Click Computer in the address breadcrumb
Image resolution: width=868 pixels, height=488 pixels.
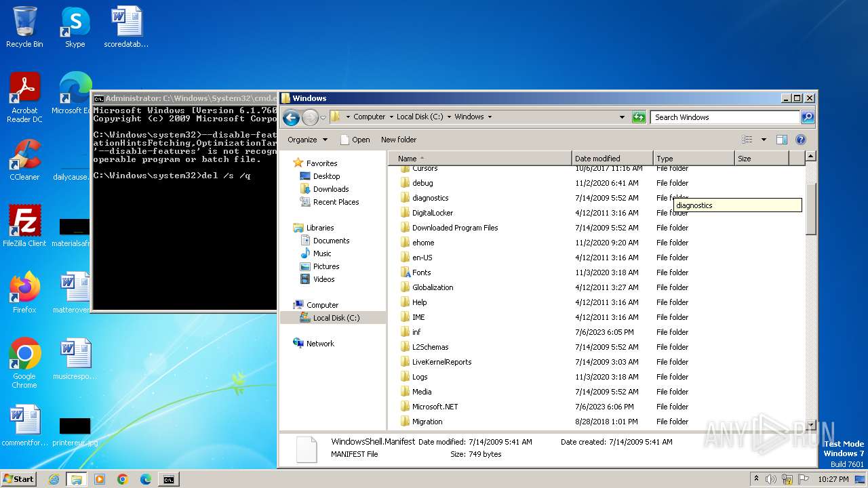[369, 117]
